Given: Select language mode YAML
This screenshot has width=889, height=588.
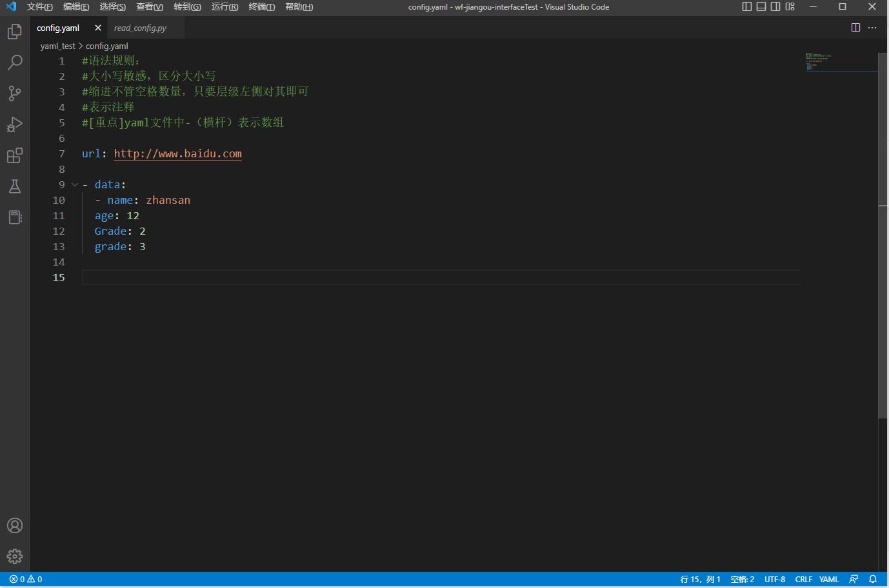Looking at the screenshot, I should 829,579.
